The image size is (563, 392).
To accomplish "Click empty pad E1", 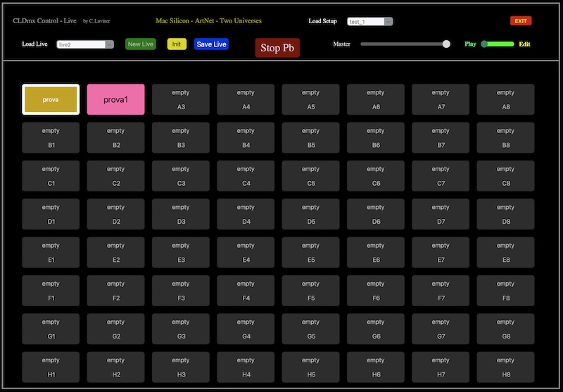I will [x=51, y=253].
